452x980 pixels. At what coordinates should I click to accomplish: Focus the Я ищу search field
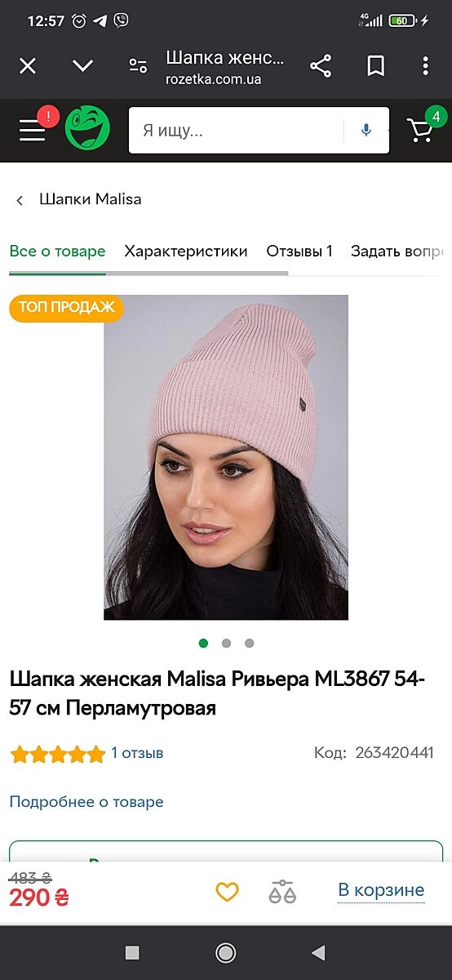(237, 130)
